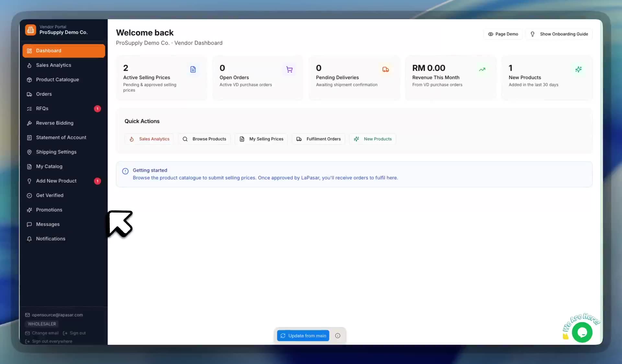Click the WHOLESALER account badge
Image resolution: width=622 pixels, height=364 pixels.
pos(42,324)
